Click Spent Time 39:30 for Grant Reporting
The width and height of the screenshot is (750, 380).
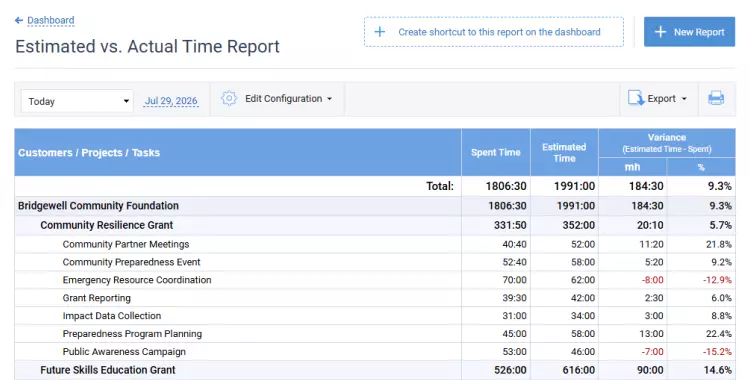[x=514, y=298]
